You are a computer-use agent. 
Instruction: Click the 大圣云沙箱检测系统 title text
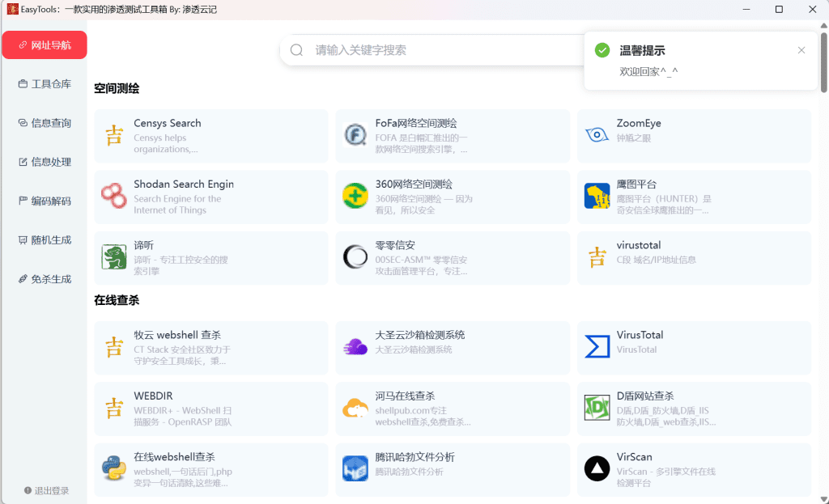(x=420, y=335)
